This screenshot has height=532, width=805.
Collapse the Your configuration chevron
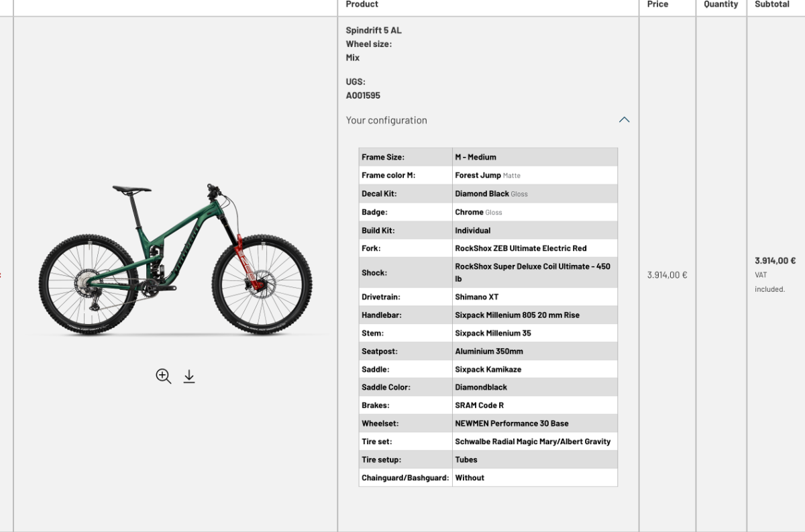click(624, 120)
